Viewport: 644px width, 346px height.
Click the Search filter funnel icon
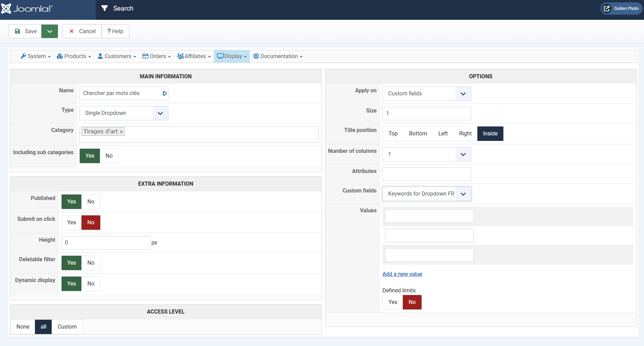coord(105,8)
